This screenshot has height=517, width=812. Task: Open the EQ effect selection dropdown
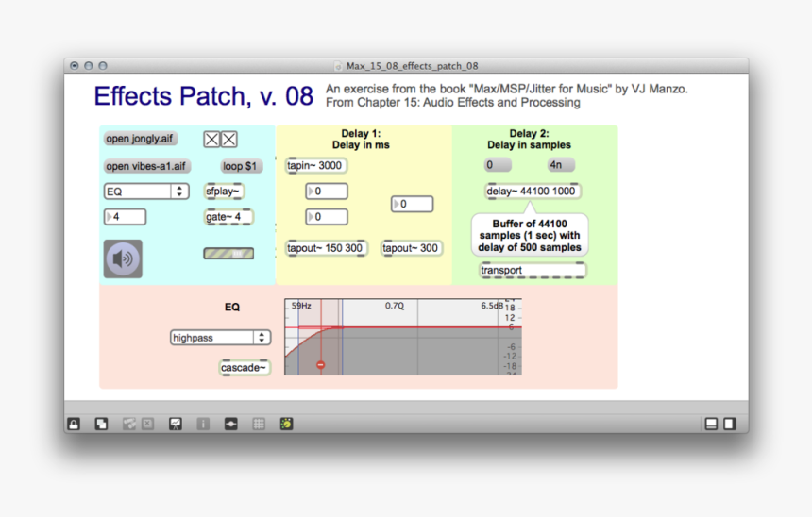click(x=146, y=192)
